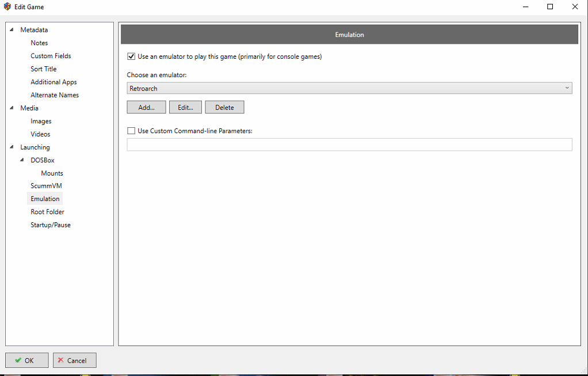
Task: Confirm changes with OK button
Action: click(27, 360)
